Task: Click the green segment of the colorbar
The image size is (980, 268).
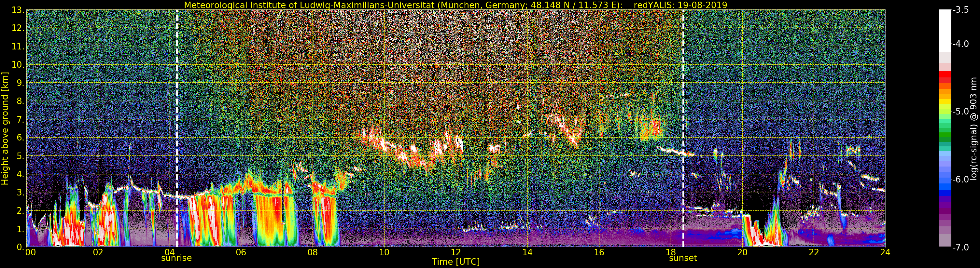Action: [945, 135]
